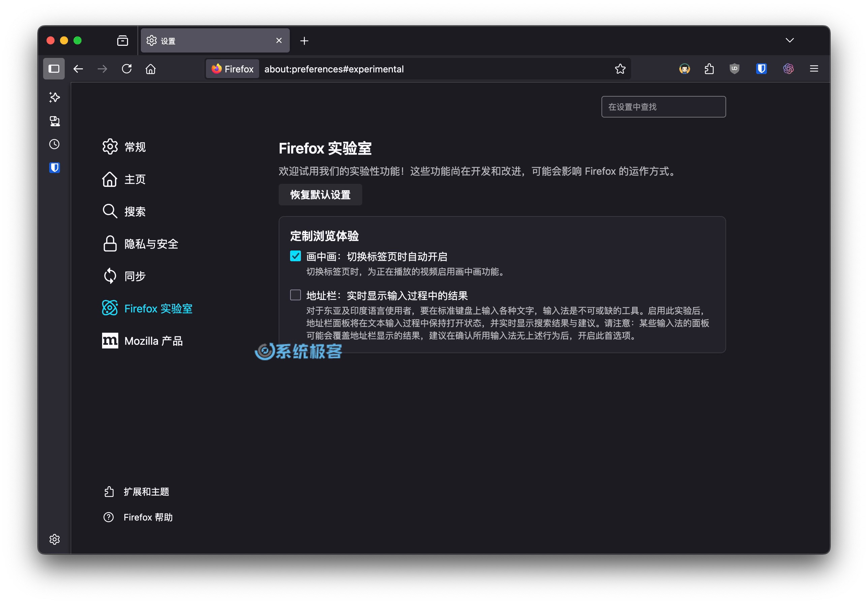Toggle the sidebar button in toolbar

(x=54, y=69)
